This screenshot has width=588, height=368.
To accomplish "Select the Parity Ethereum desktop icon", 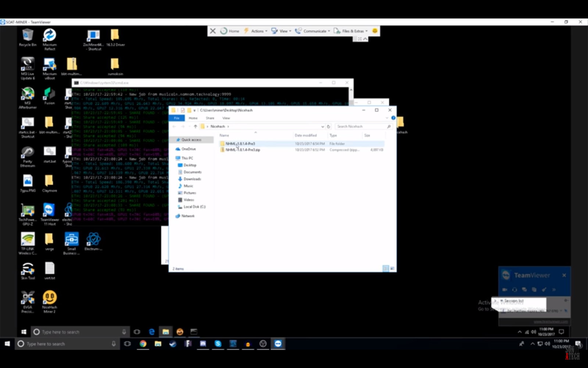I will [28, 156].
